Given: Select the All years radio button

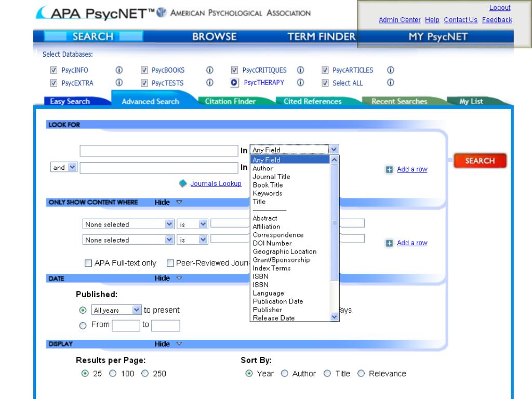Looking at the screenshot, I should tap(83, 310).
